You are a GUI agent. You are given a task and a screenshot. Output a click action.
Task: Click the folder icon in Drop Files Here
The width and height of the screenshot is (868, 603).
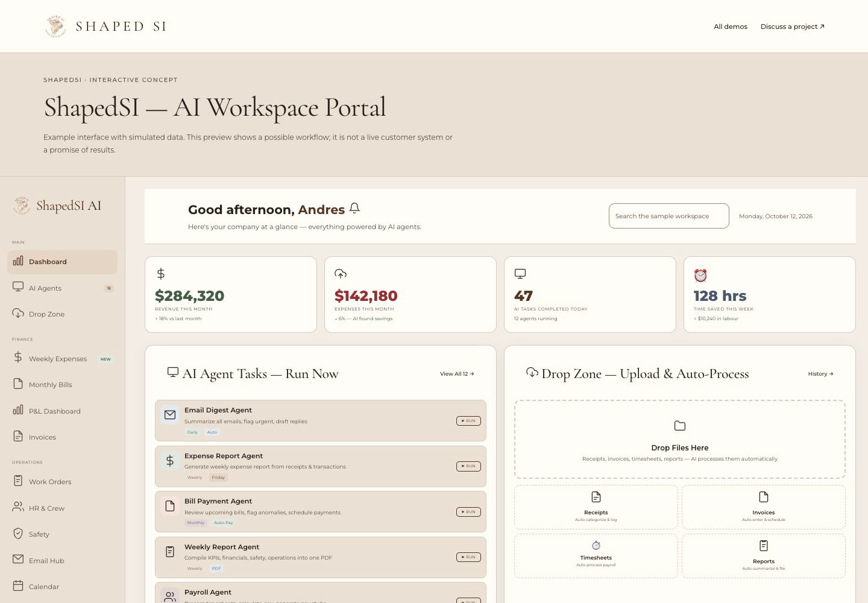(680, 426)
